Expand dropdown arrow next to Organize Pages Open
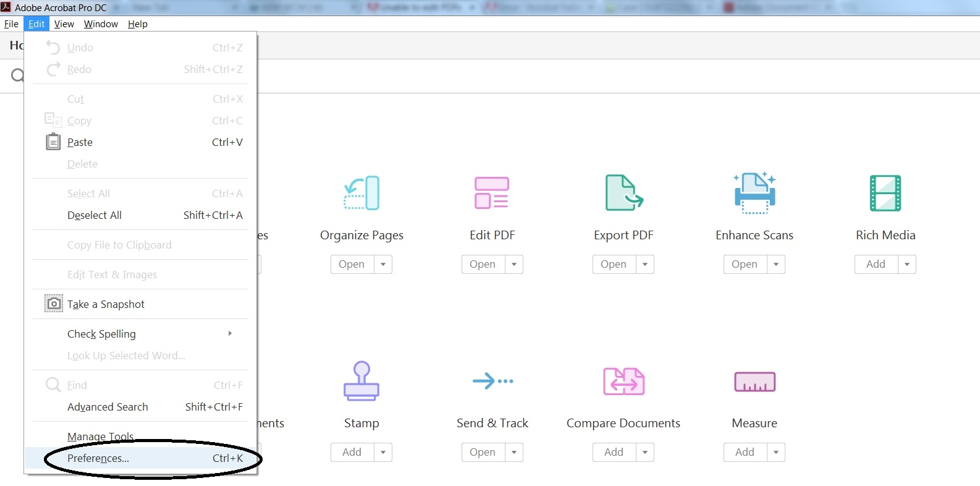The image size is (980, 486). (x=383, y=264)
